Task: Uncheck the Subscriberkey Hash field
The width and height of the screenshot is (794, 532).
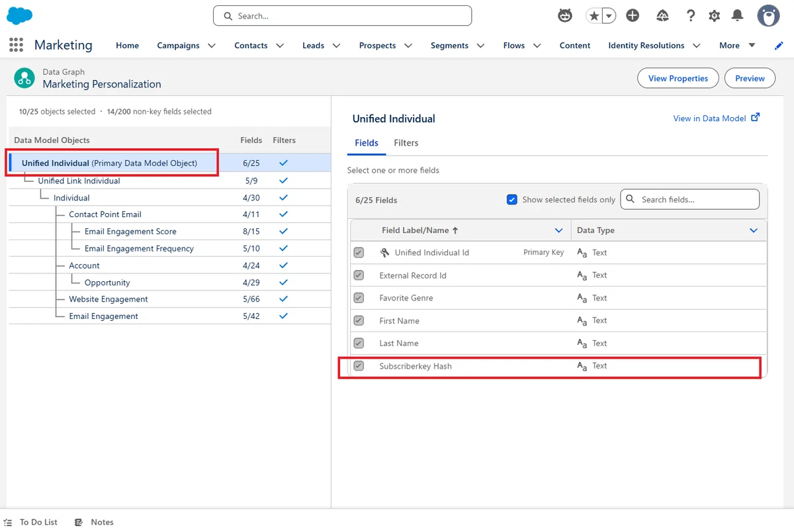Action: point(359,365)
